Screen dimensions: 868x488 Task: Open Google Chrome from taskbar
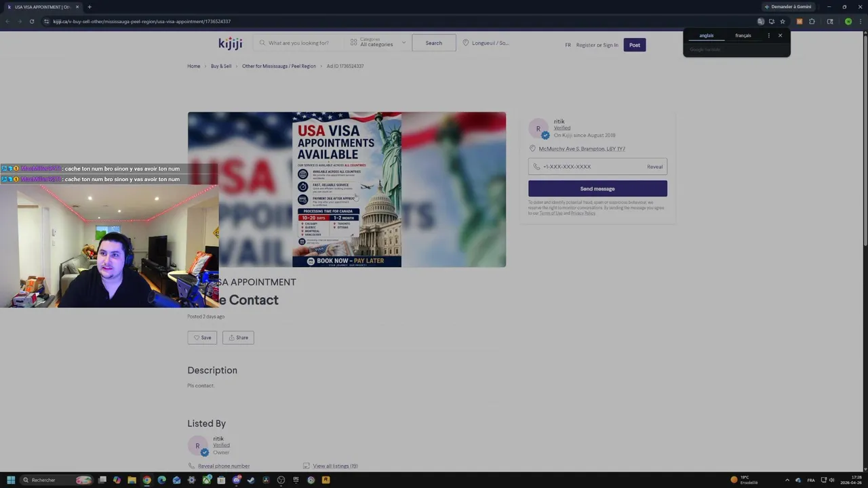coord(146,480)
